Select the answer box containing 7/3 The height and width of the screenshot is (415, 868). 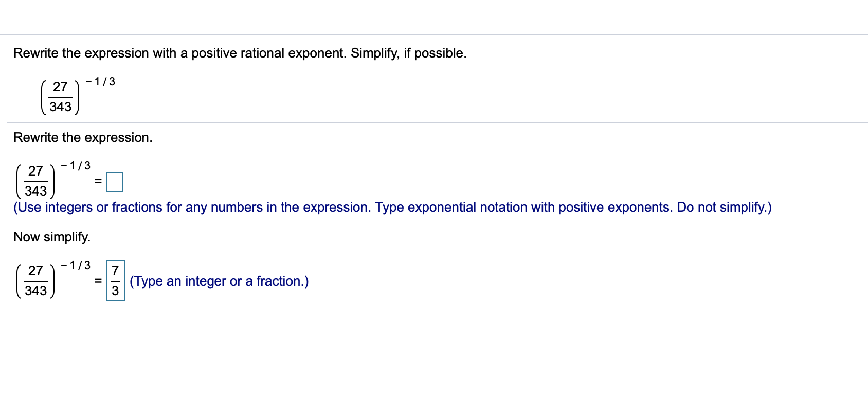pos(116,281)
